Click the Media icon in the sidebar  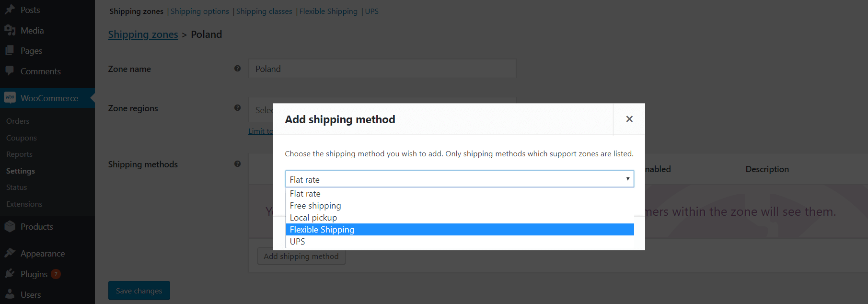point(10,30)
